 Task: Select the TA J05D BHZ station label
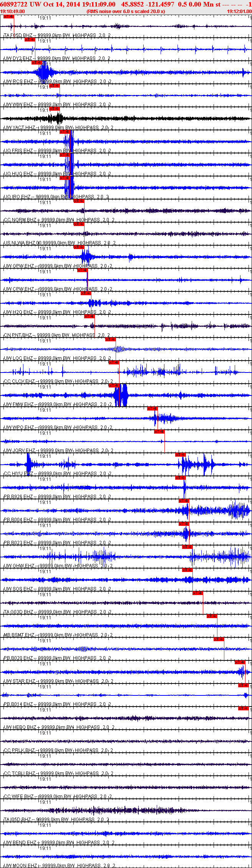click(56, 820)
